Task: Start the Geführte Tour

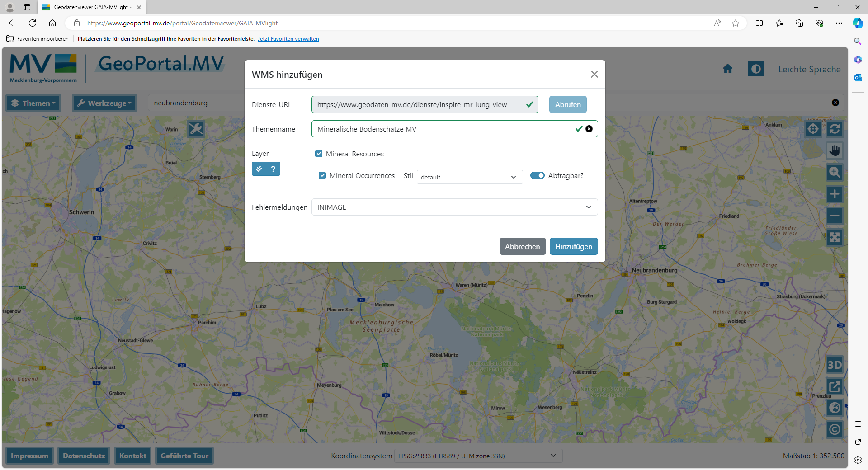Action: point(184,456)
